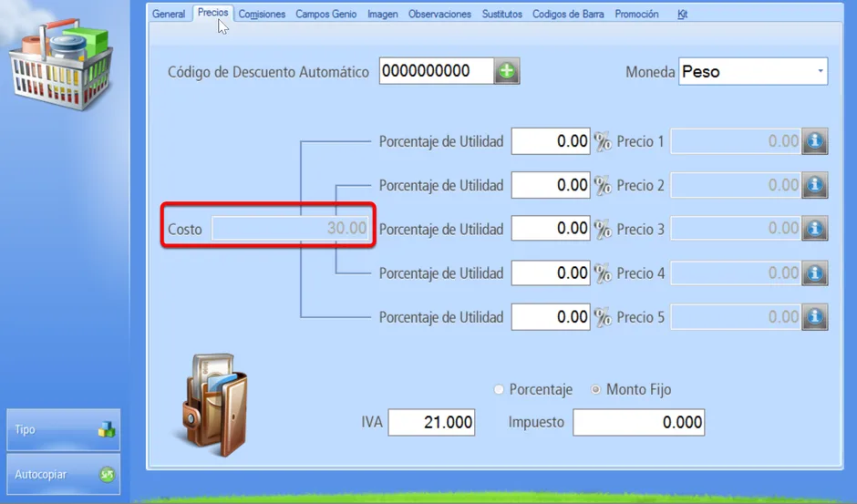
Task: Click the shopping basket image
Action: pyautogui.click(x=62, y=65)
